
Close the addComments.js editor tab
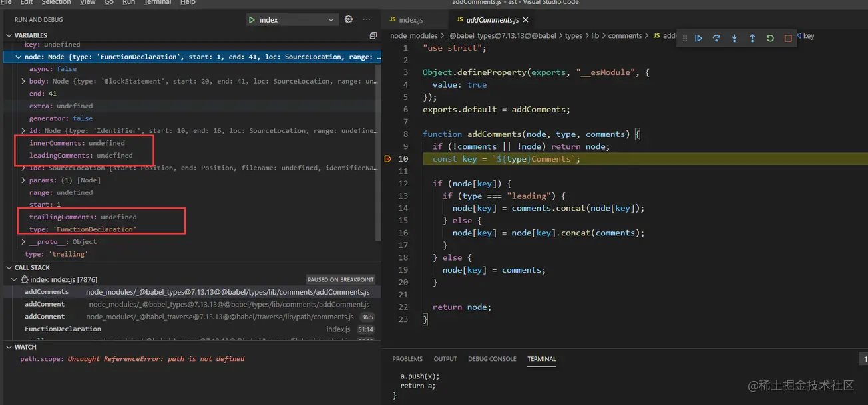tap(526, 20)
